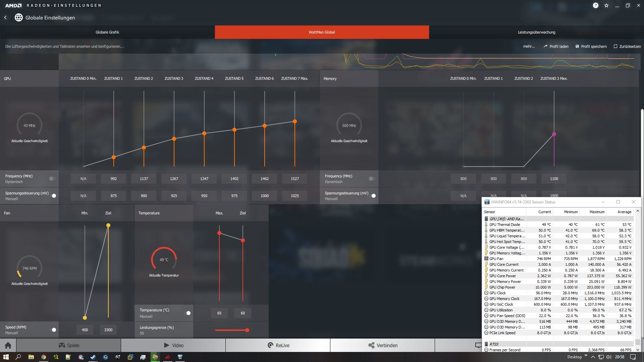
Task: Select the GPU Utilization row in HWiNFO
Action: coord(558,310)
